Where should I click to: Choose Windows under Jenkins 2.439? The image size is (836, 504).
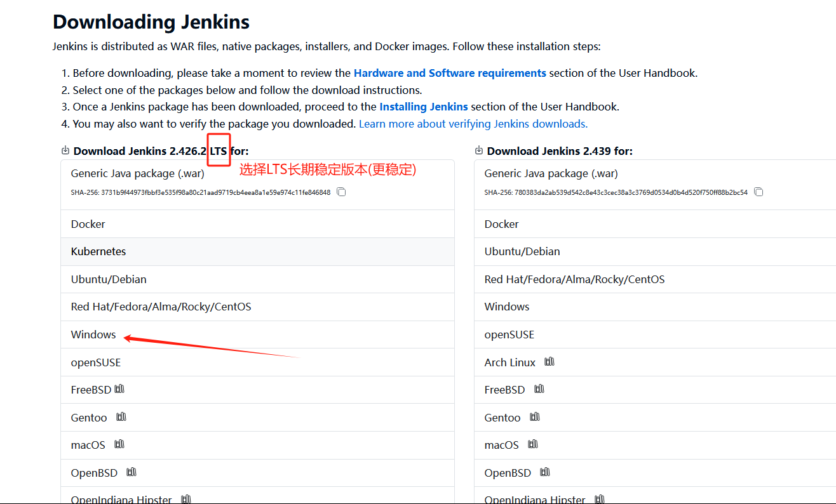[655, 307]
